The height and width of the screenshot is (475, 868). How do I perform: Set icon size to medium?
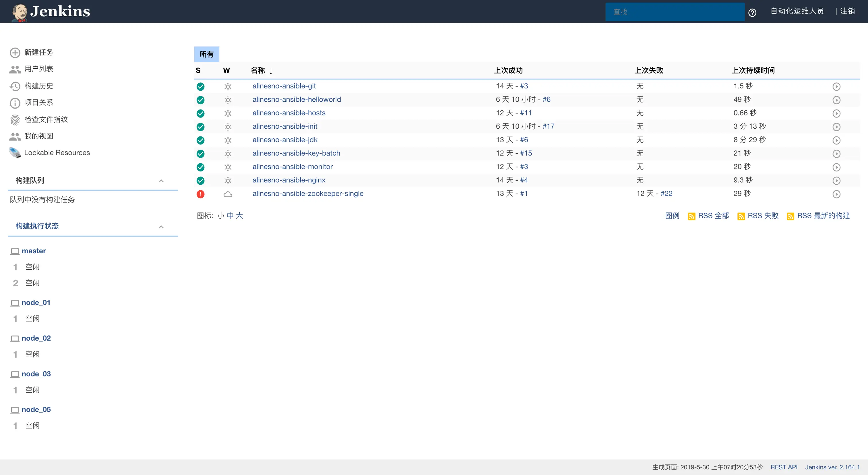pos(230,216)
